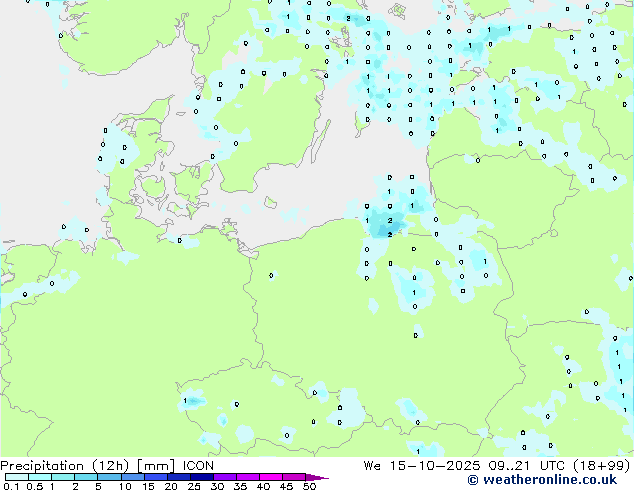Click the '35' legend scale label
The height and width of the screenshot is (490, 634).
[240, 486]
